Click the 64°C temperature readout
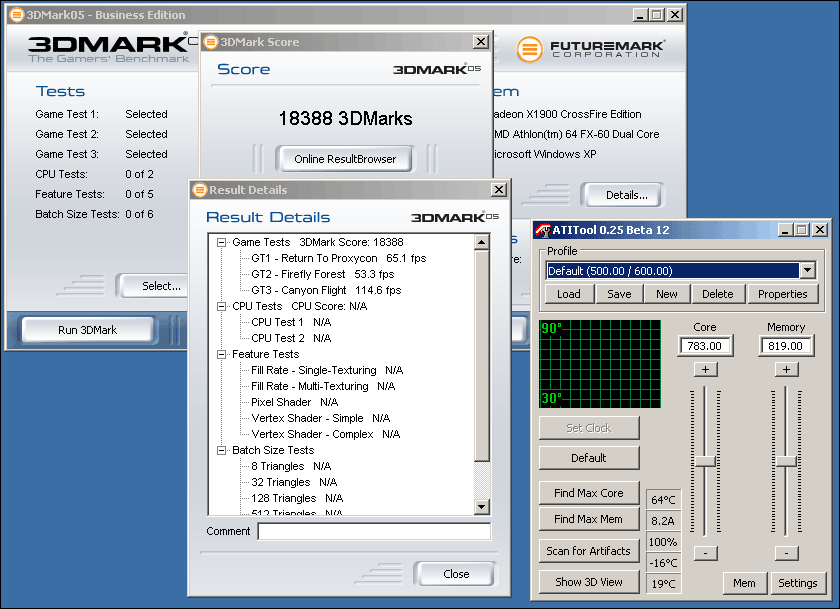840x609 pixels. point(663,500)
